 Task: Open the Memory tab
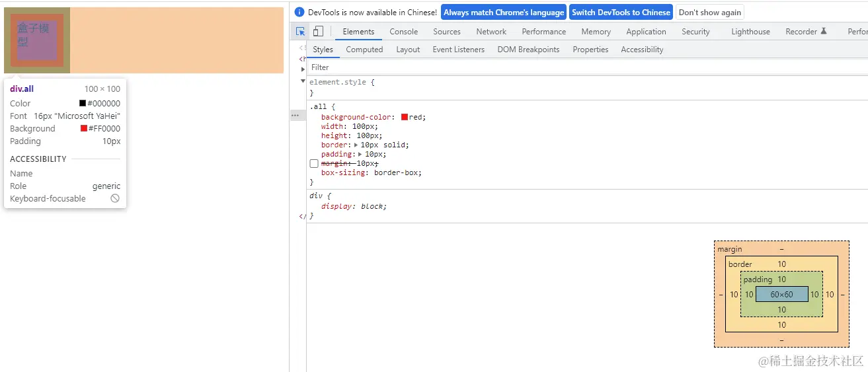tap(596, 32)
